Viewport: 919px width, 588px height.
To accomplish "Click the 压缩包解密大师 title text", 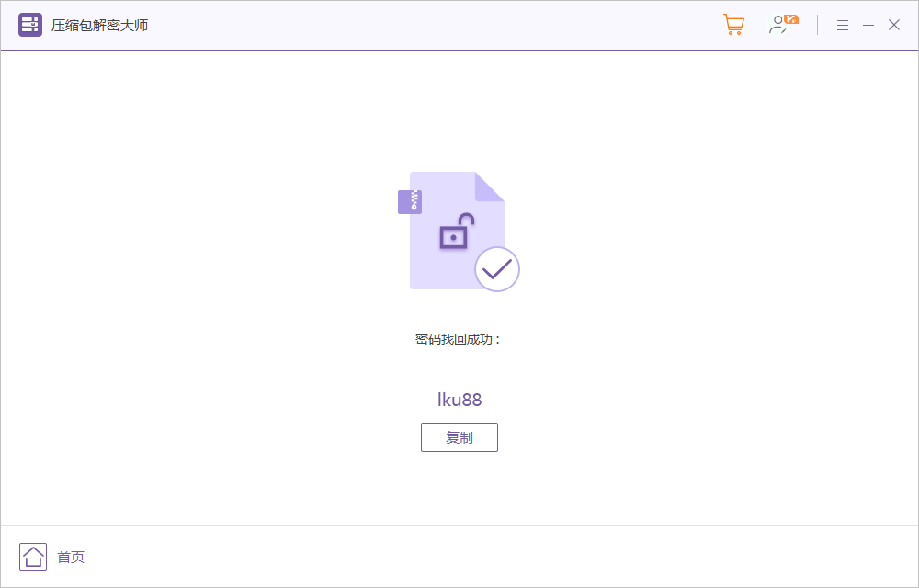I will pos(99,25).
